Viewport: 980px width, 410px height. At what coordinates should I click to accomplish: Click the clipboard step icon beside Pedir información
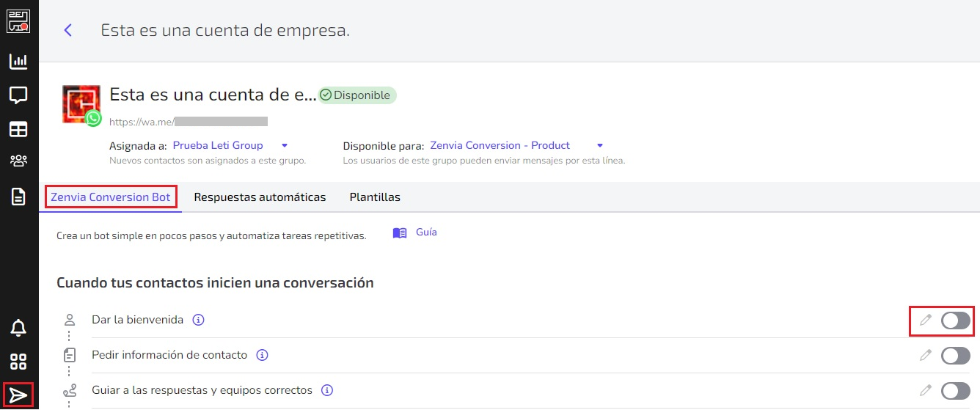70,355
